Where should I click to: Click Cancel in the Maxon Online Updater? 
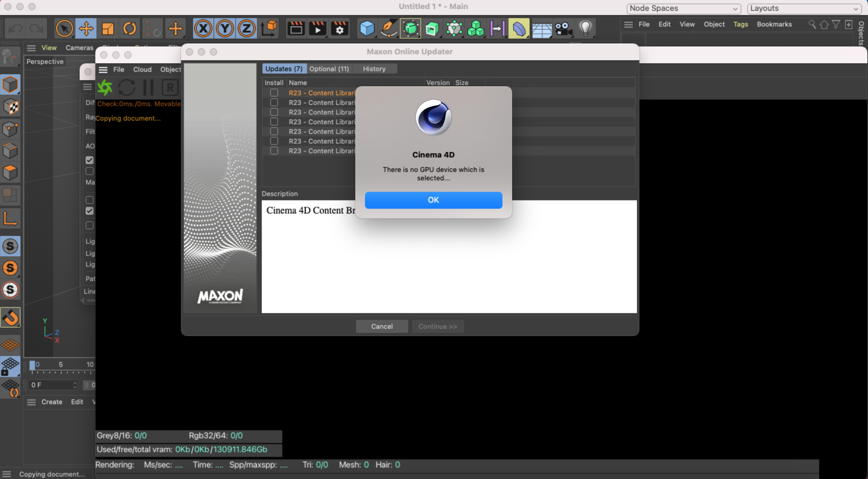pos(382,326)
